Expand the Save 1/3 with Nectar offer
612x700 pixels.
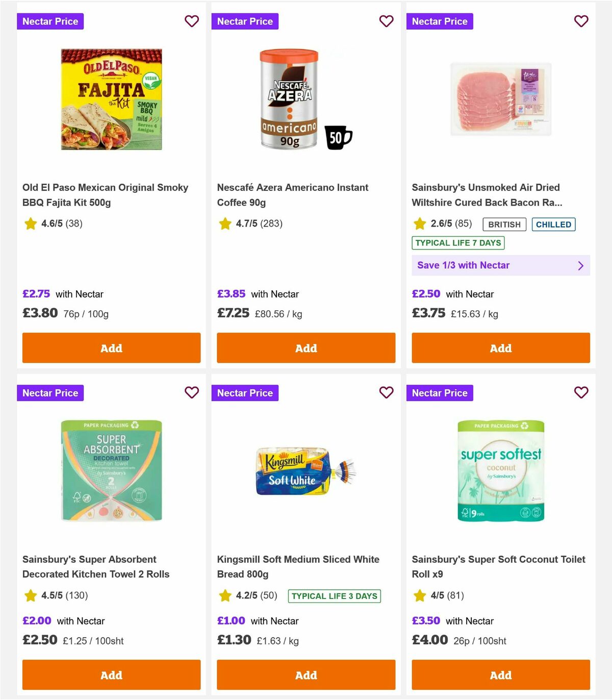click(500, 265)
